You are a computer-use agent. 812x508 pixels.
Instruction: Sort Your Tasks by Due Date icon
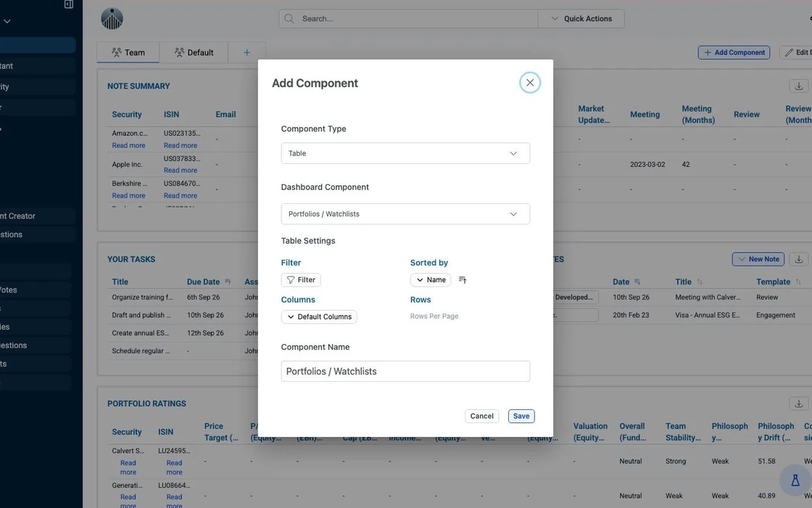(228, 282)
